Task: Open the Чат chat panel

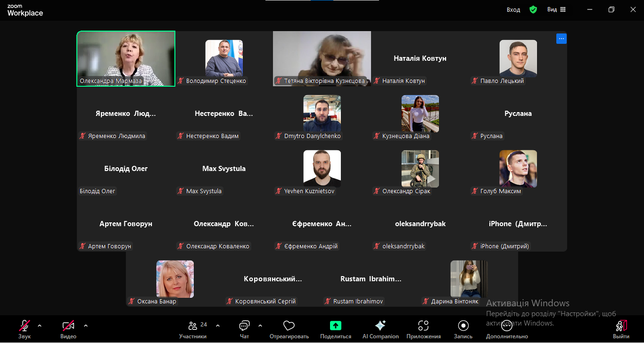Action: (244, 329)
